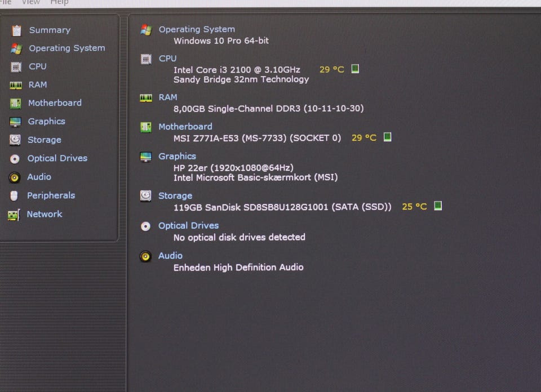Click 'MSI Z77IA-E53 (MS-7733) (SOCKET 0)'
The width and height of the screenshot is (541, 392).
[257, 138]
